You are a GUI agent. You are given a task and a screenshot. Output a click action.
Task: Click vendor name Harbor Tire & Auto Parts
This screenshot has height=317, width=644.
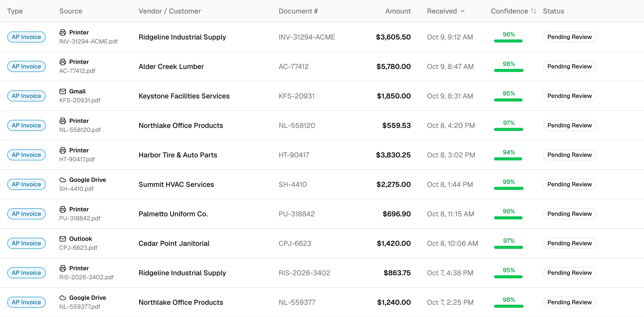pos(178,155)
